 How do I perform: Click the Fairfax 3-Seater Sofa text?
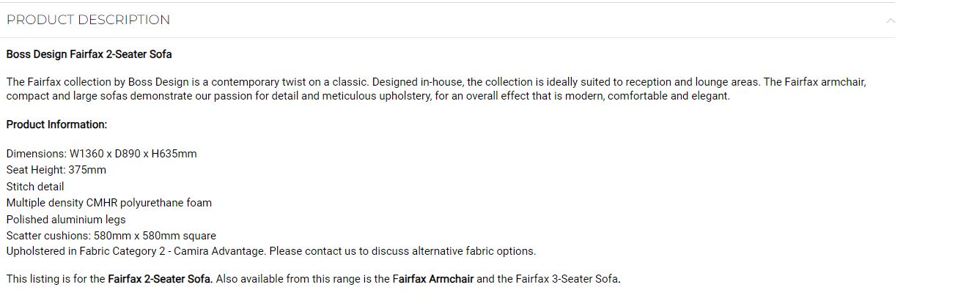[568, 279]
